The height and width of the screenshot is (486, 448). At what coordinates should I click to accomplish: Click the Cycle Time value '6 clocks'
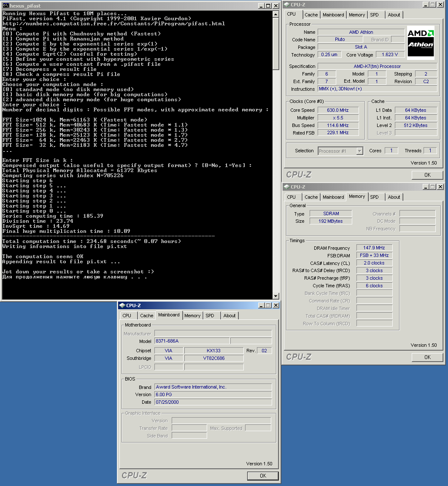(374, 286)
